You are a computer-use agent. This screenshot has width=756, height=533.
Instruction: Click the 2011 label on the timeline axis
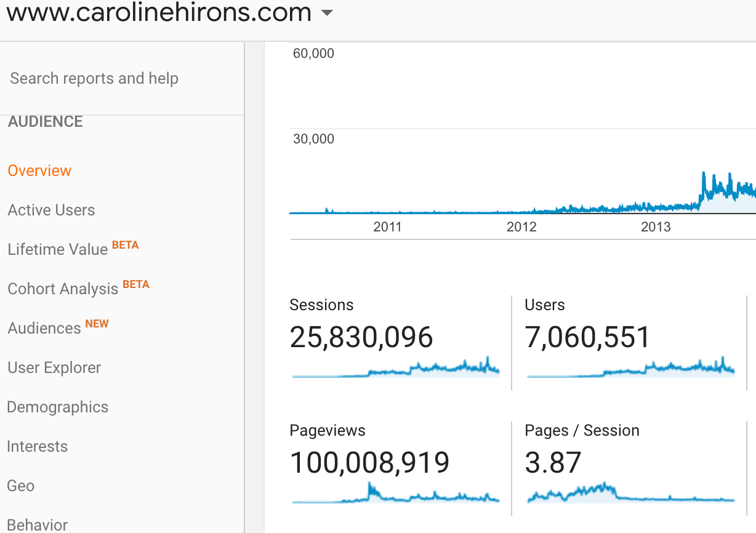point(387,227)
